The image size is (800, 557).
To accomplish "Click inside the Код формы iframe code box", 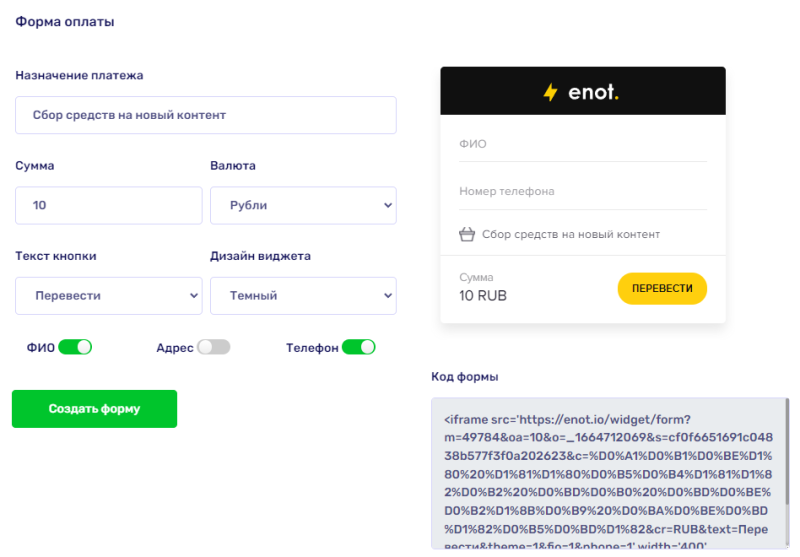I will click(x=607, y=474).
